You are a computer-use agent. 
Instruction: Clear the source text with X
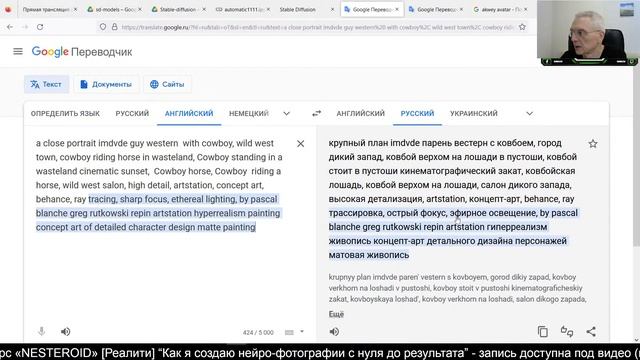point(300,144)
